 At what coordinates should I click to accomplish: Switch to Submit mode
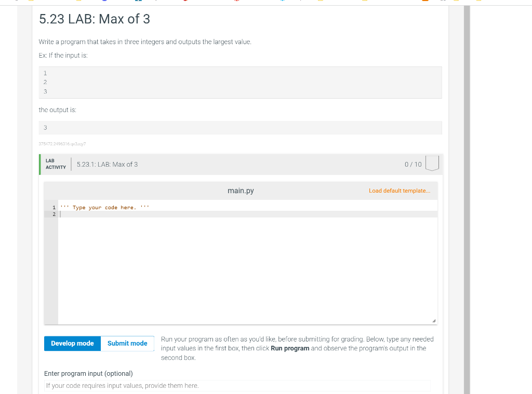[x=127, y=343]
